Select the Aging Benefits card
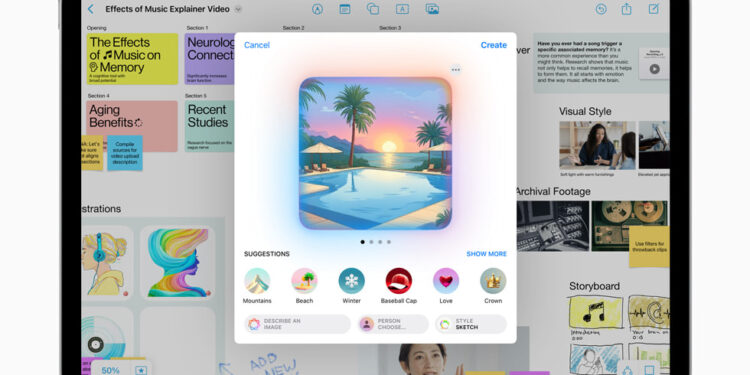The height and width of the screenshot is (375, 750). click(x=132, y=126)
